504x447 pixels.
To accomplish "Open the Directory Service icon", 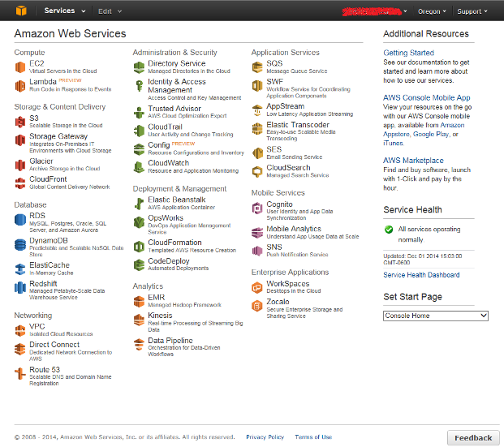I will pos(139,67).
